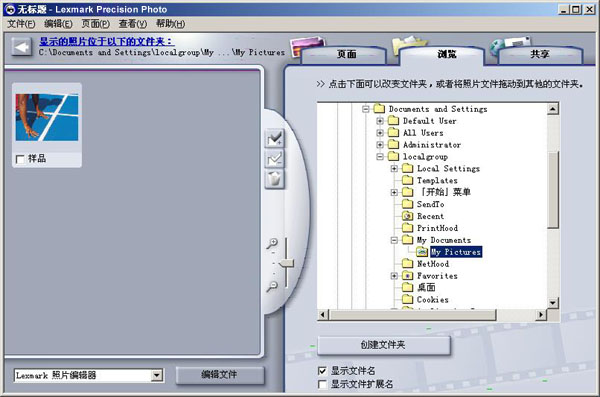
Task: Enable the 显示文件扩展名 checkbox
Action: (x=322, y=384)
